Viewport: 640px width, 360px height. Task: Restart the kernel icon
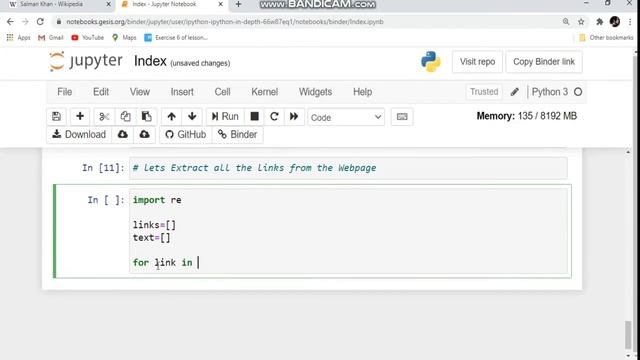(x=274, y=117)
